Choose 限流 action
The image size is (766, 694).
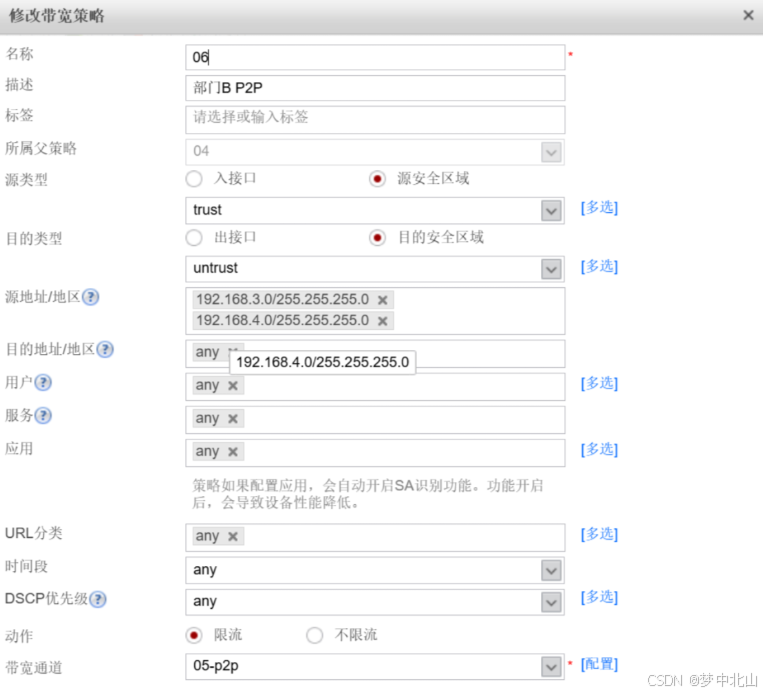point(194,635)
